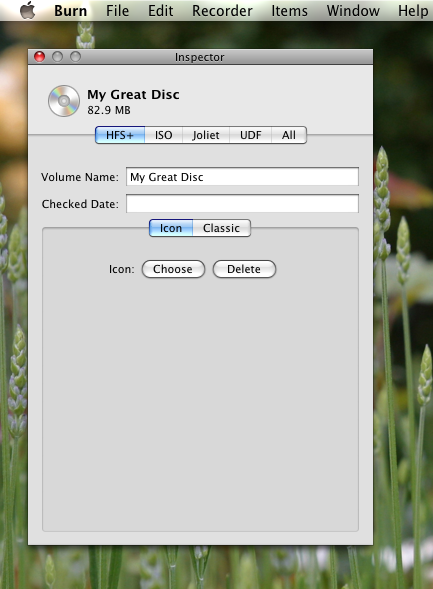Image resolution: width=433 pixels, height=589 pixels.
Task: Open the UDF tab
Action: tap(250, 135)
